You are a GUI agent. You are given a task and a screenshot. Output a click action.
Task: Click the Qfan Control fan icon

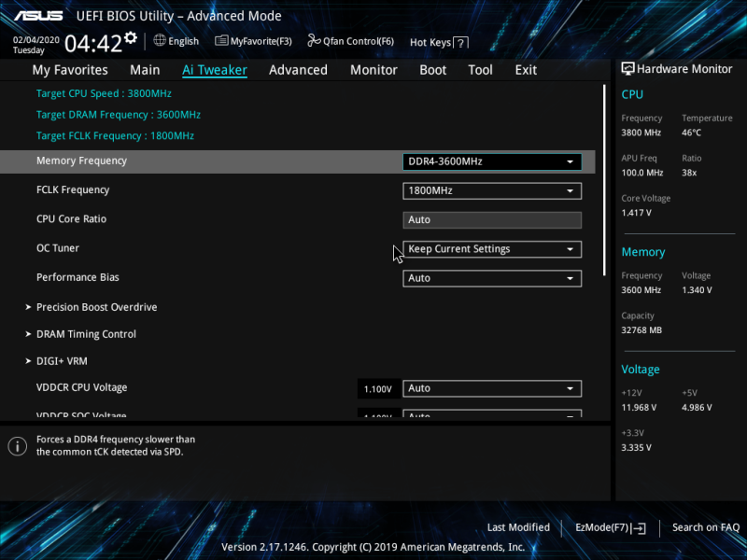pos(314,40)
